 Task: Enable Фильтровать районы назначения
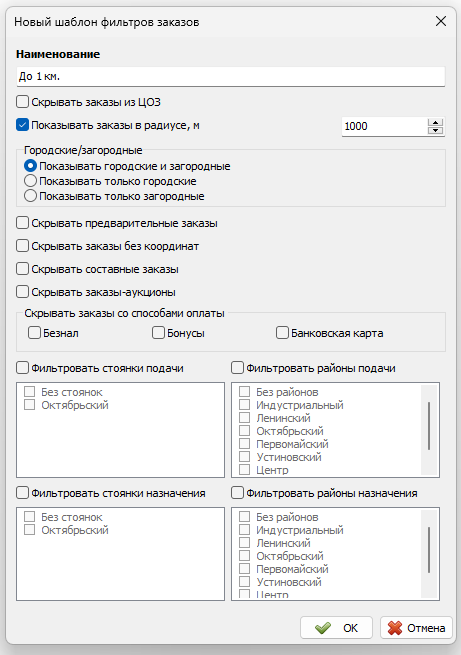[237, 493]
